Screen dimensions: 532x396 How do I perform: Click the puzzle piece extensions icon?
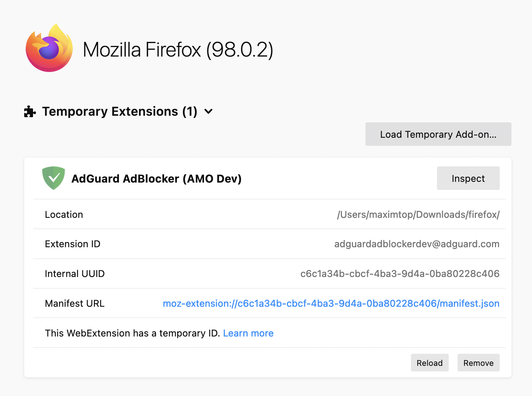click(x=30, y=112)
